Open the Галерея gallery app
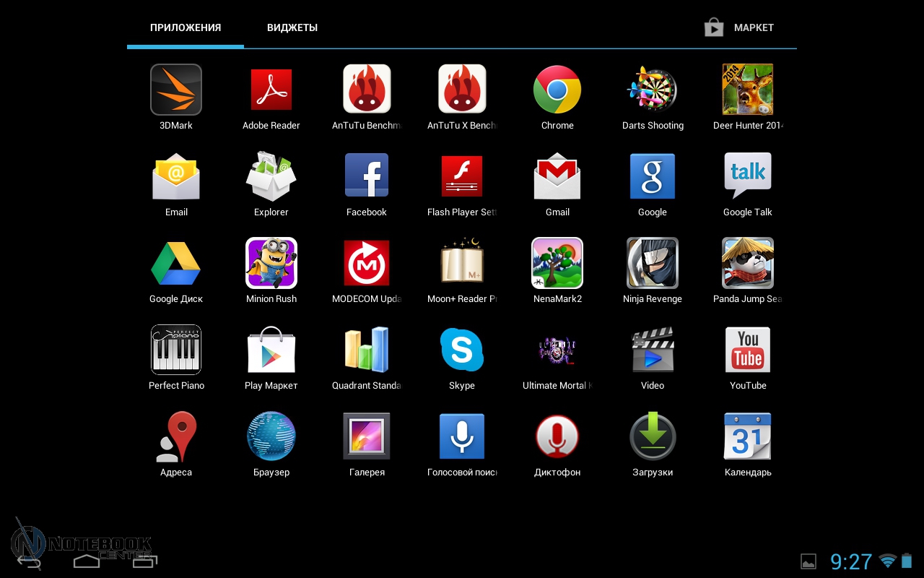This screenshot has height=578, width=924. pos(367,436)
